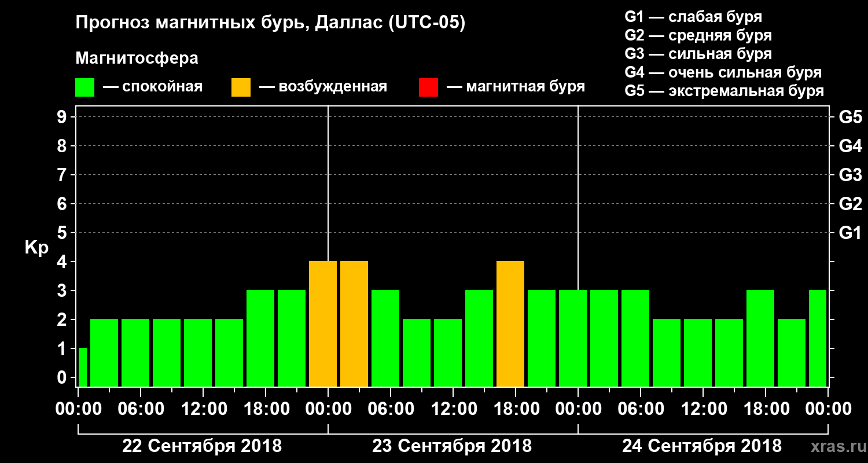Click the '06:00' time label of 24 Сентября
868x463 pixels.
pos(641,409)
